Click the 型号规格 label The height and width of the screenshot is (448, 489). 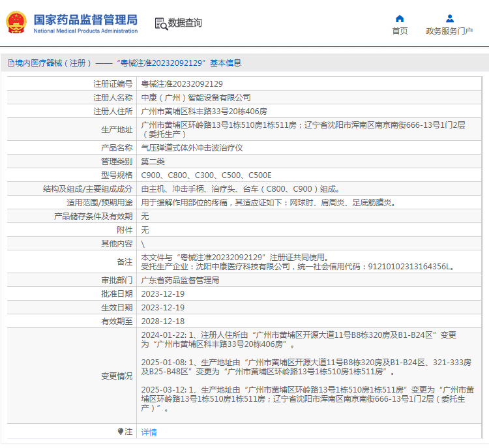[x=117, y=175]
